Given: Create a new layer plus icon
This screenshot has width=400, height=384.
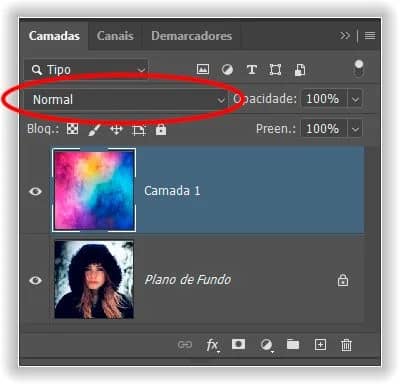Looking at the screenshot, I should 320,344.
